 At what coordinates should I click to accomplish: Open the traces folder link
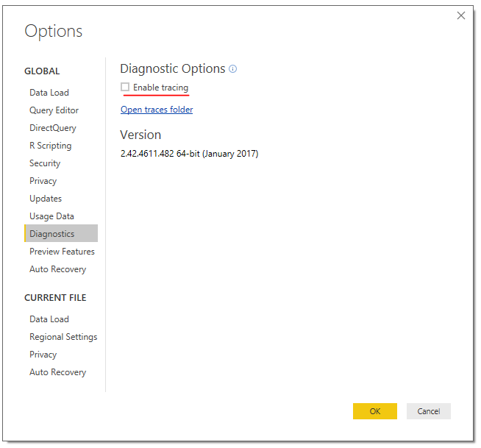tap(157, 110)
